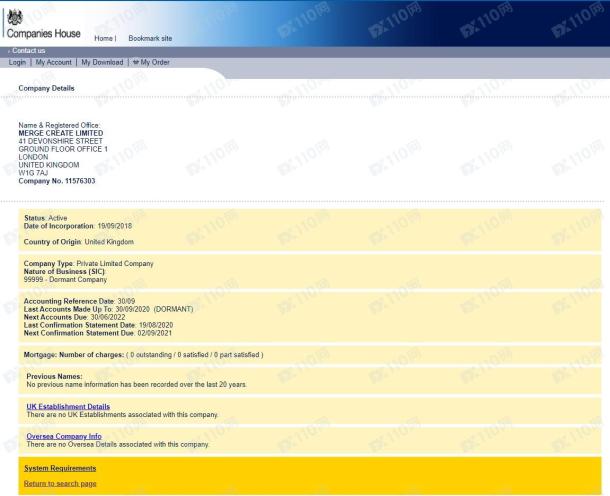Click the Companies House crest logo
Image resolution: width=610 pixels, height=496 pixels.
pyautogui.click(x=15, y=17)
